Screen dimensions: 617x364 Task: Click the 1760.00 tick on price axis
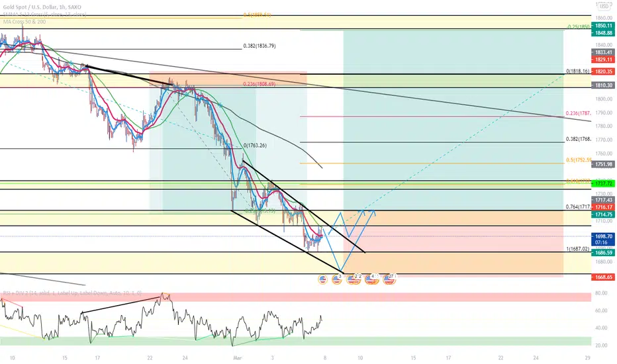pyautogui.click(x=603, y=154)
